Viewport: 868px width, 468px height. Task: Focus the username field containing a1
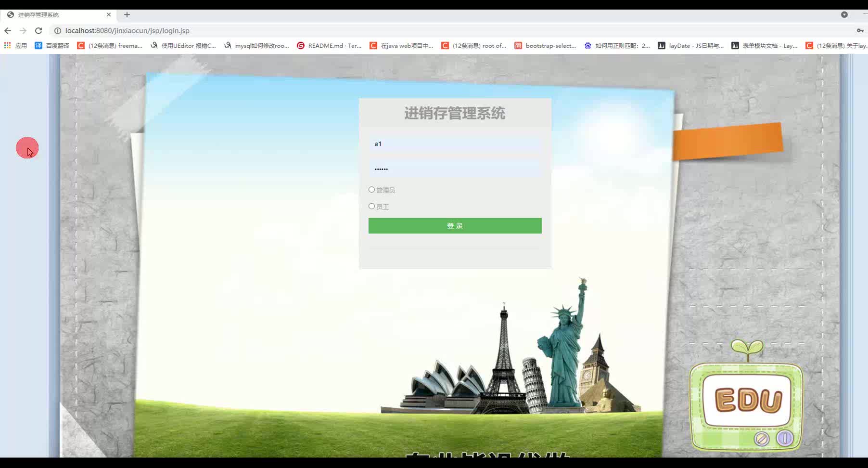(455, 144)
